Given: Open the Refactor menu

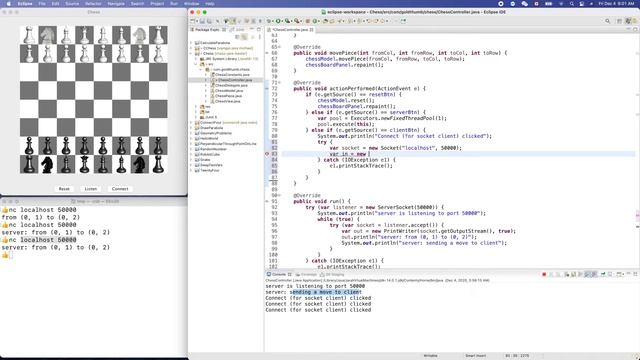Looking at the screenshot, I should [93, 4].
